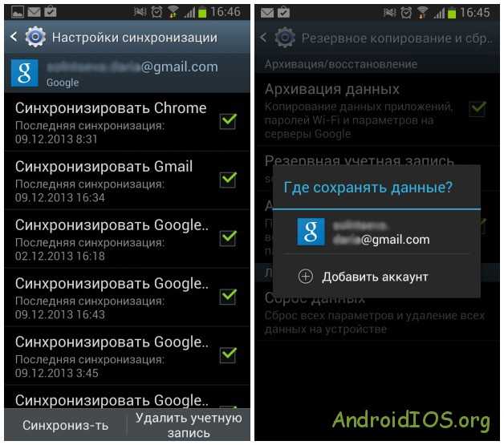Toggle the checkbox for sync dated 02.12.2013 16:18
504x445 pixels.
click(x=228, y=238)
